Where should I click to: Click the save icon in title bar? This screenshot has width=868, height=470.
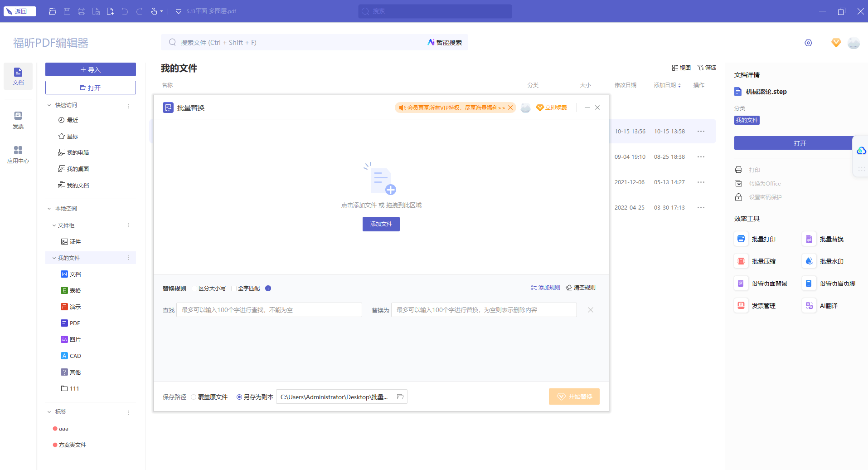point(67,11)
